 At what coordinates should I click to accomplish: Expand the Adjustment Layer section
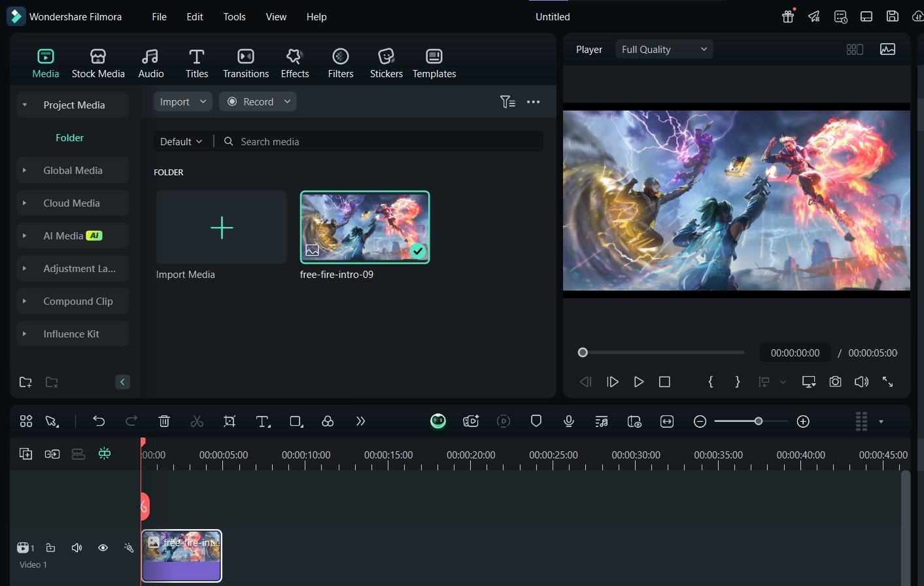(x=24, y=268)
